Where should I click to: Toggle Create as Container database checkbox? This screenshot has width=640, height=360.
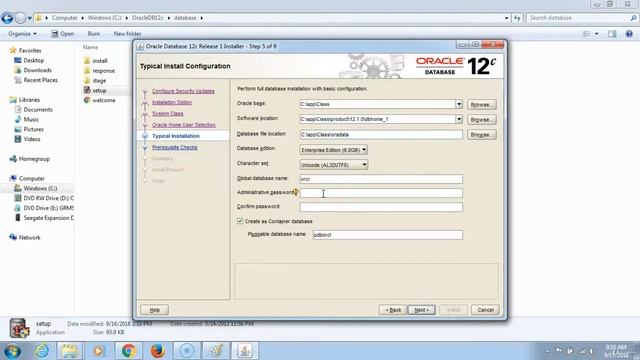pyautogui.click(x=240, y=221)
